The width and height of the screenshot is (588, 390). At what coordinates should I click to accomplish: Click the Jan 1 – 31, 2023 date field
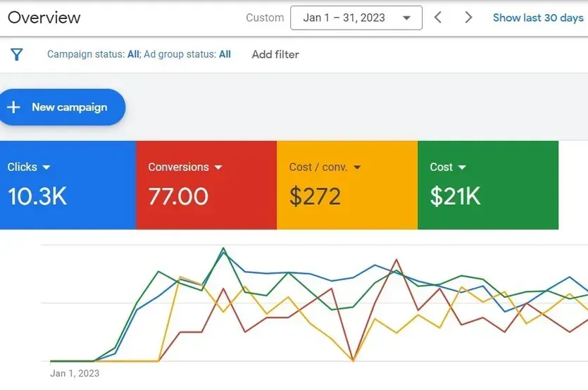[356, 18]
